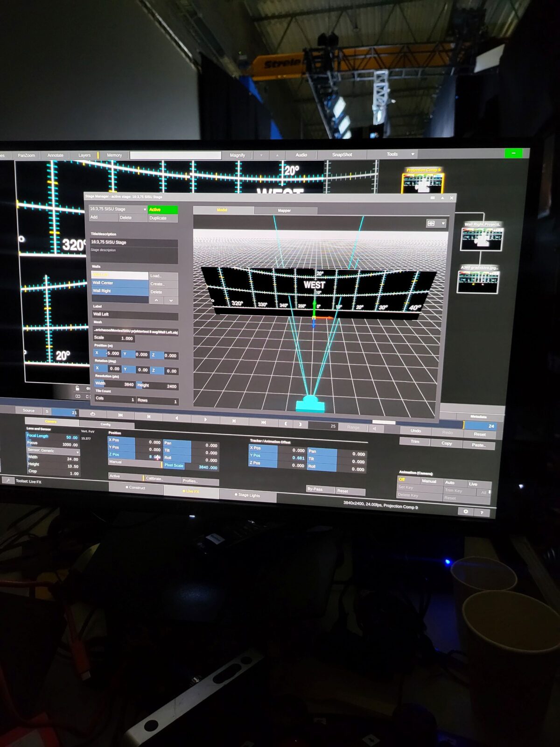
Task: Click the question mark help icon
Action: pyautogui.click(x=482, y=513)
